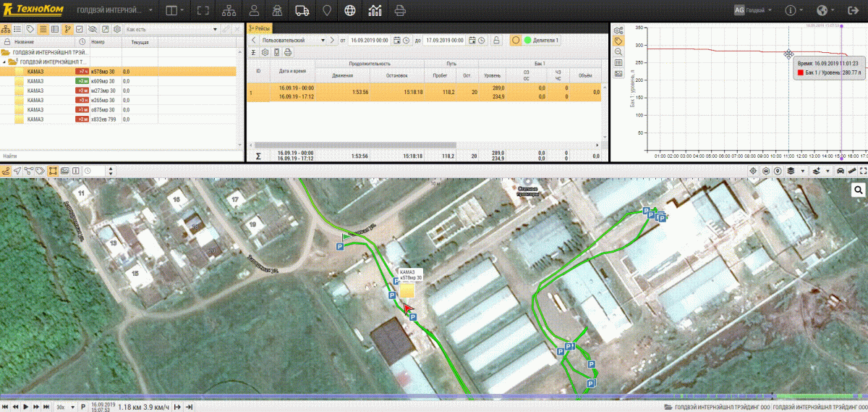This screenshot has width=868, height=412.
Task: Open the clock time picker beside 17.09.2019 00:00
Action: [482, 41]
